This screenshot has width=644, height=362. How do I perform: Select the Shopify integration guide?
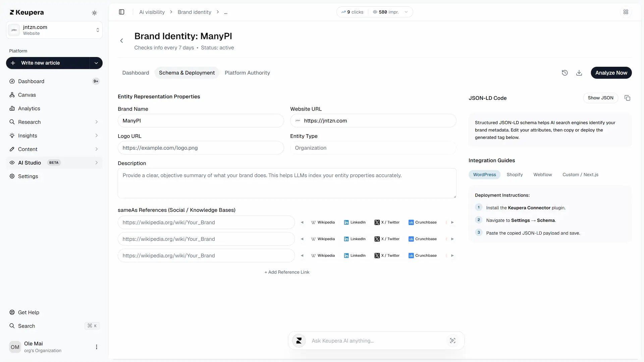[515, 175]
